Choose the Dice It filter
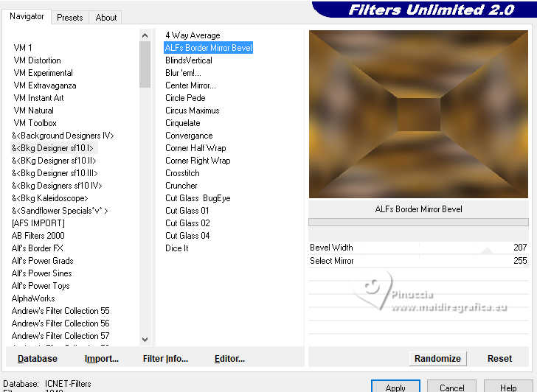 coord(177,248)
